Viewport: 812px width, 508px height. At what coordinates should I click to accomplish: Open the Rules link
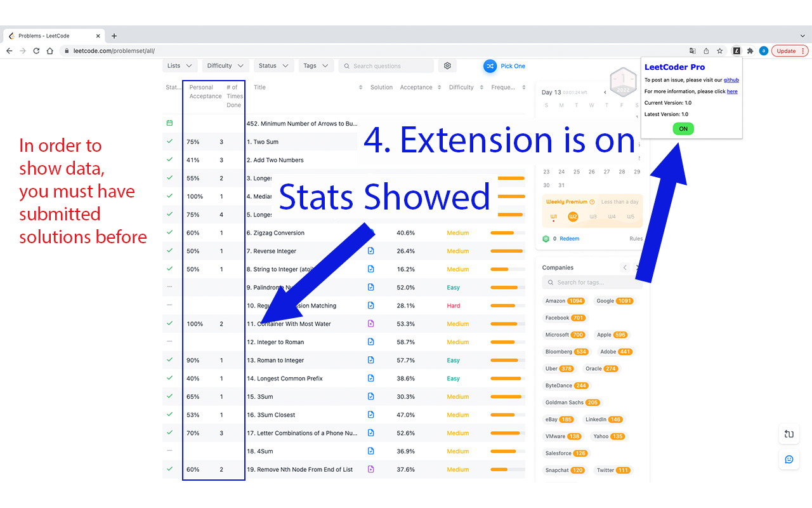pyautogui.click(x=636, y=239)
